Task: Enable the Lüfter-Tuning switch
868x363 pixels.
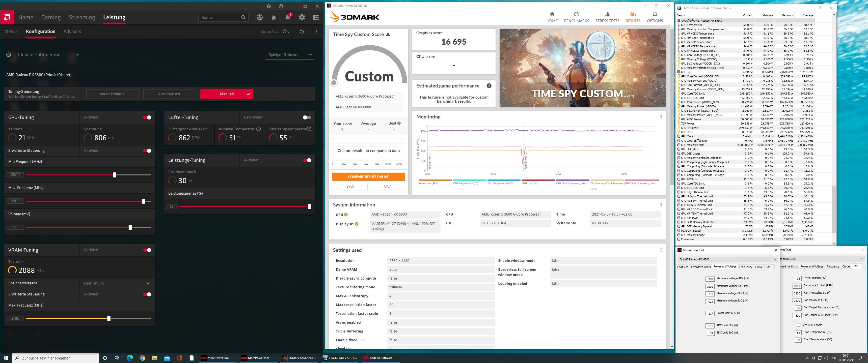Action: (x=307, y=117)
